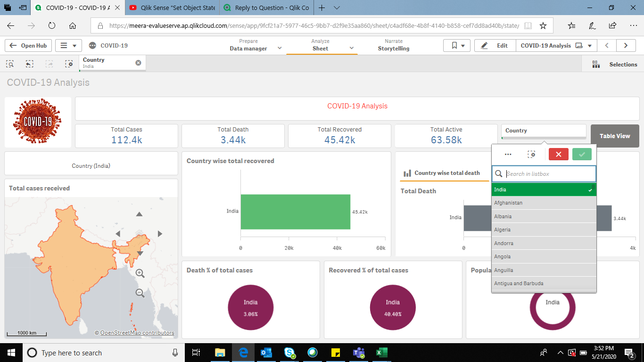Clear the Country selection inside the listbox popup
This screenshot has width=644, height=362.
click(532, 154)
